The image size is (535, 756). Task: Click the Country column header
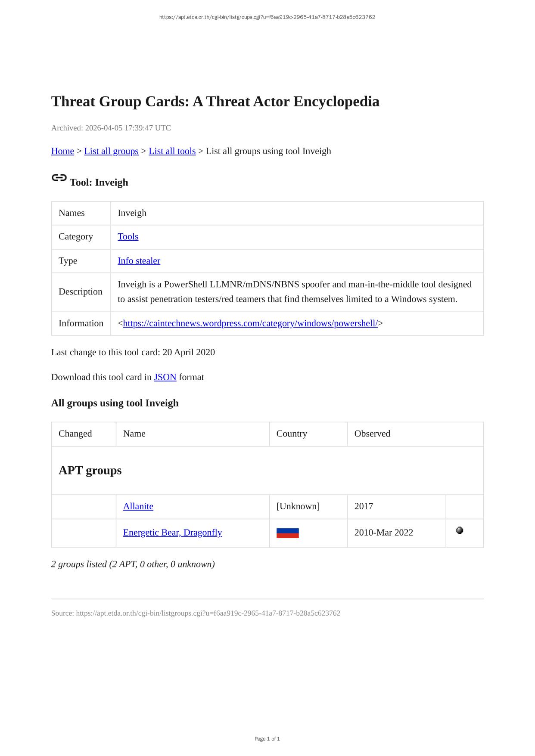click(292, 434)
